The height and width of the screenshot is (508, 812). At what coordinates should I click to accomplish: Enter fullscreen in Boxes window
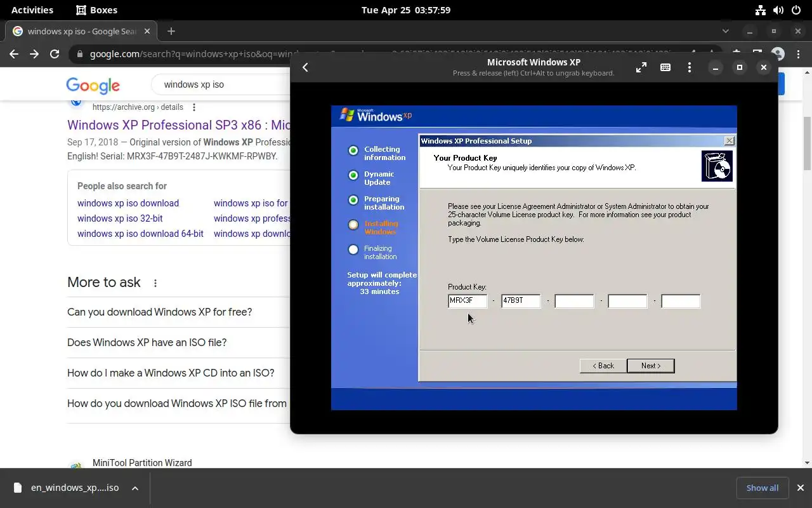click(641, 67)
